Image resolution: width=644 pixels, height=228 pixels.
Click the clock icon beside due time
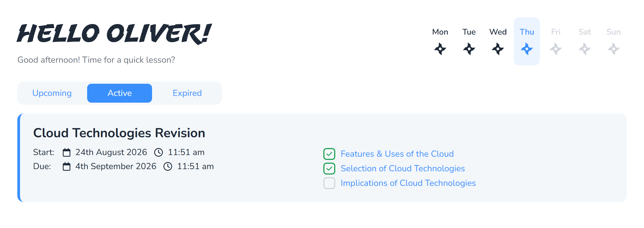(x=168, y=166)
